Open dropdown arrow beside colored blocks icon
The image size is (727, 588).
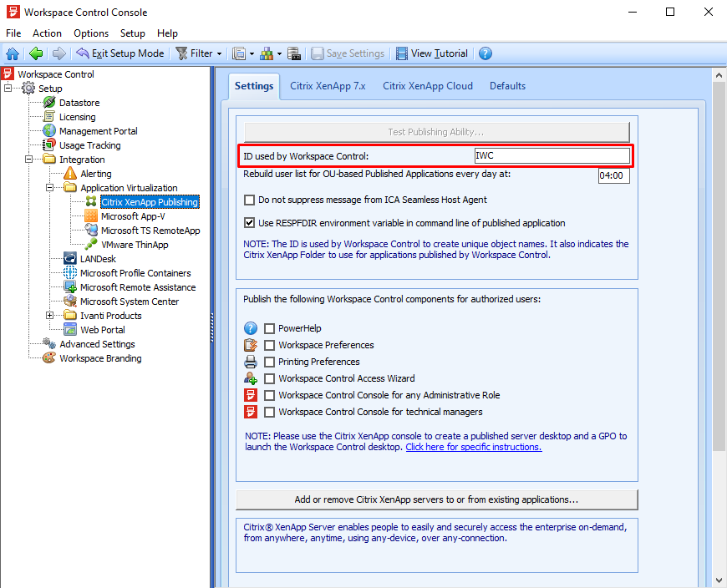point(279,53)
